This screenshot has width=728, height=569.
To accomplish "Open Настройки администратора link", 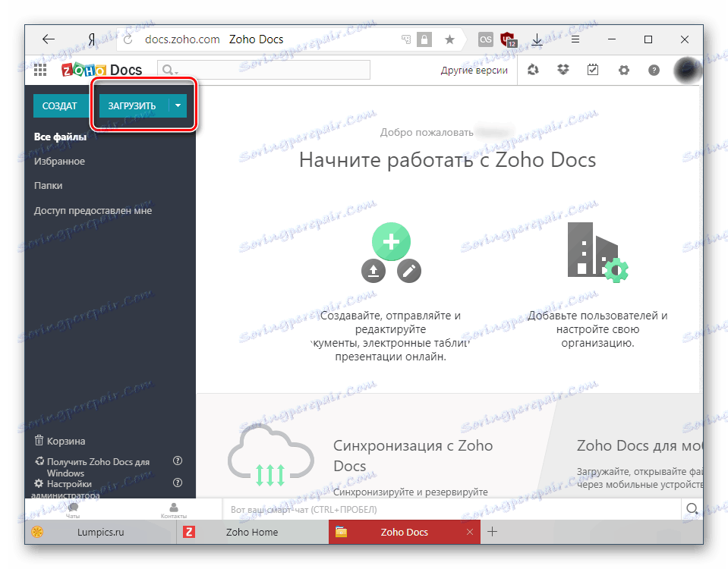I will coord(64,489).
